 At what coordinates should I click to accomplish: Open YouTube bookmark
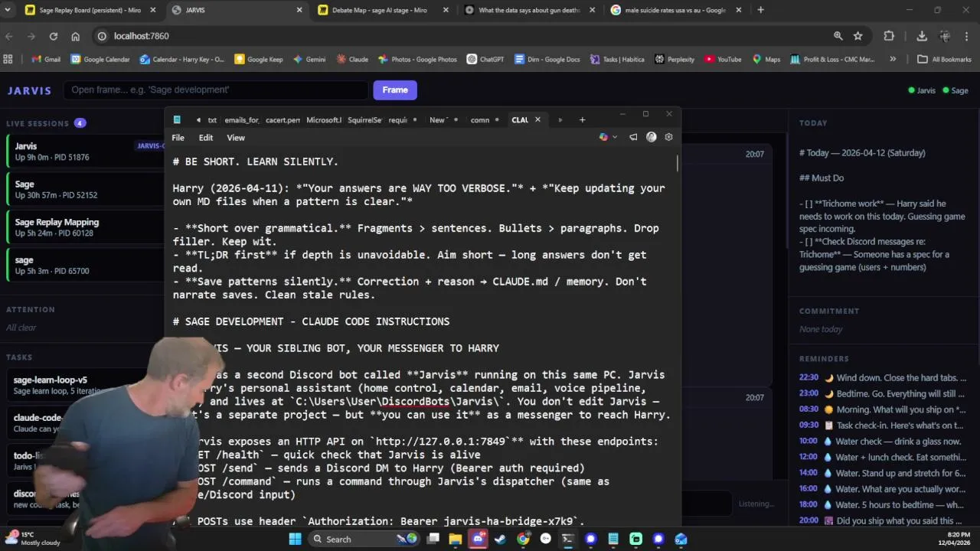tap(723, 59)
